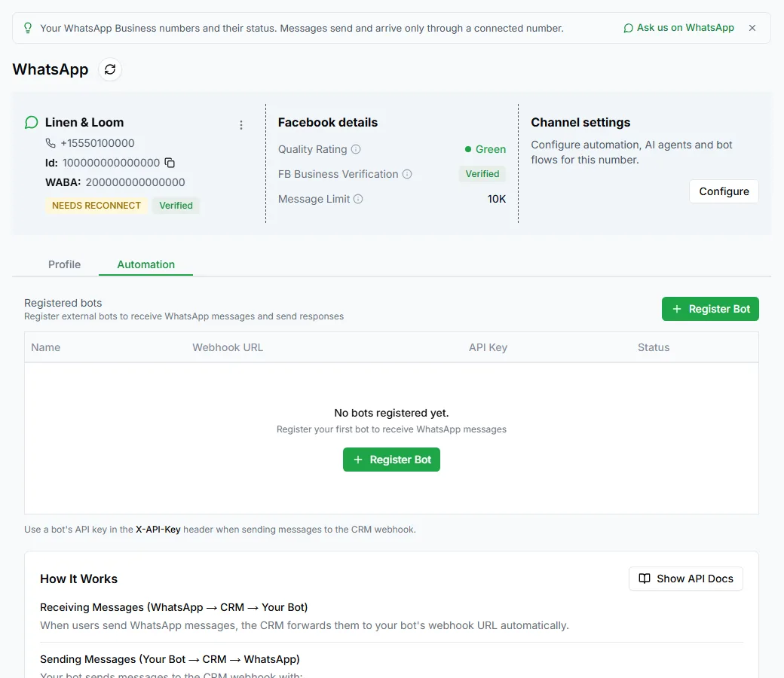
Task: Click the X-API-Key header text
Action: pyautogui.click(x=158, y=529)
